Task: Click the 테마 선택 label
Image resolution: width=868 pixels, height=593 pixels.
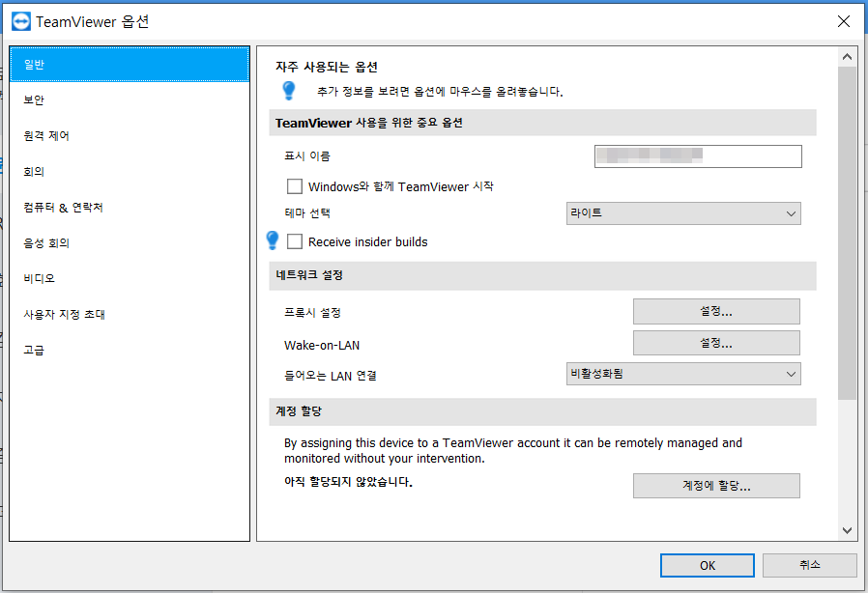Action: 307,213
